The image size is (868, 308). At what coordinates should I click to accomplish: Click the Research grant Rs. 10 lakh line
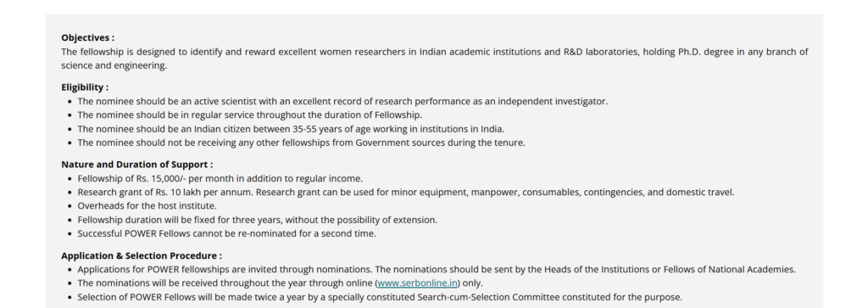(406, 193)
